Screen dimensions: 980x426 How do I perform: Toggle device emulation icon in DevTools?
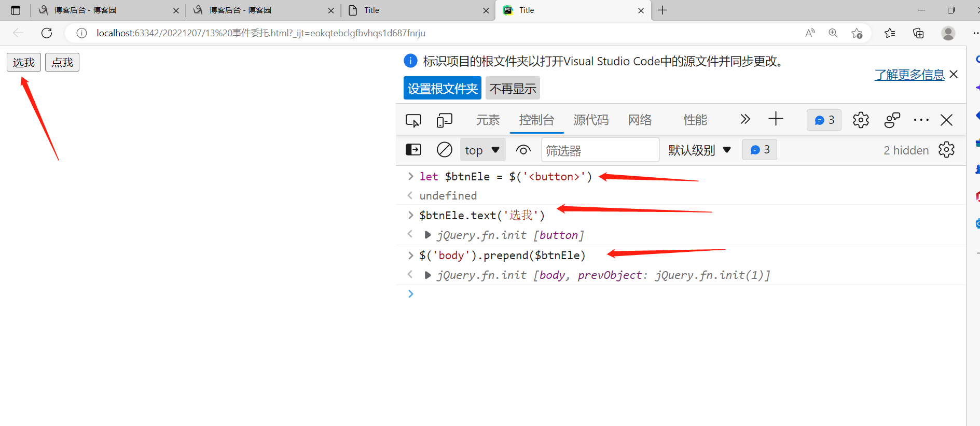coord(445,120)
